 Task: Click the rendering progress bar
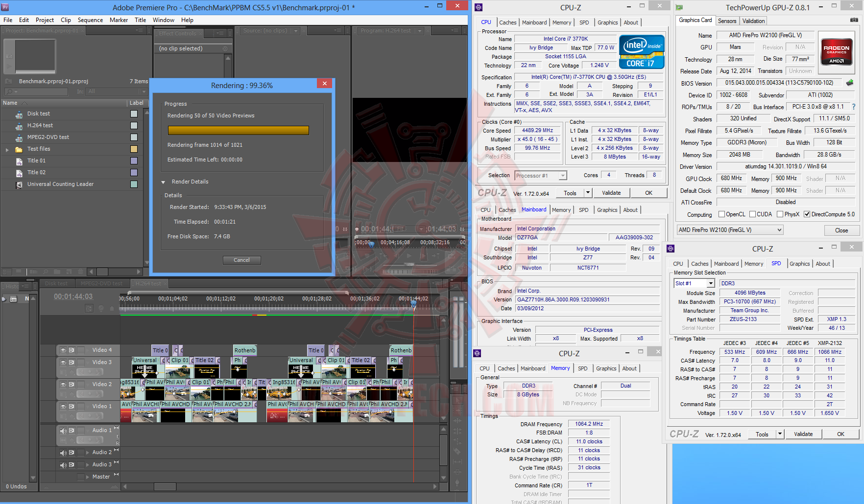point(238,131)
